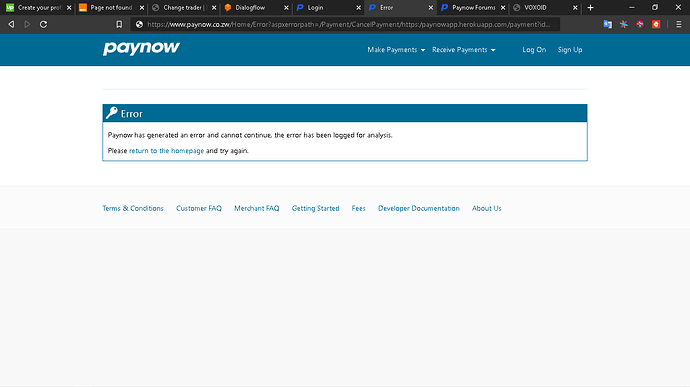Go back using the browser back arrow

[11, 24]
